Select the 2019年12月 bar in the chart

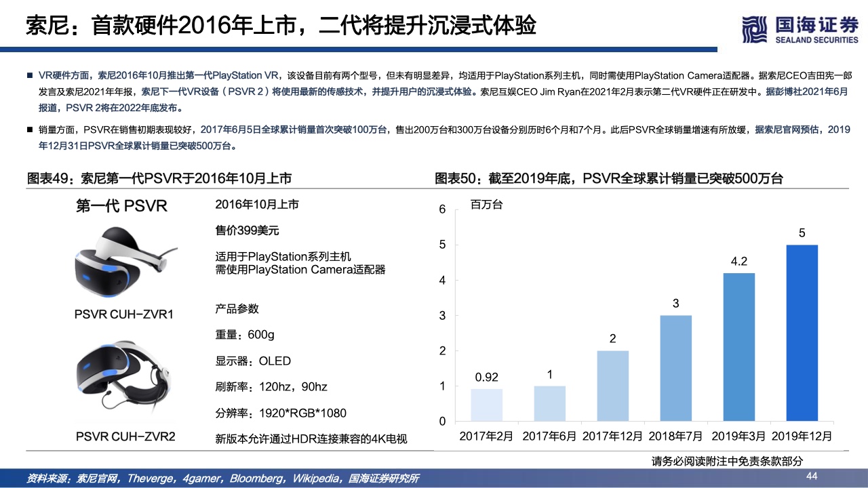[x=802, y=333]
